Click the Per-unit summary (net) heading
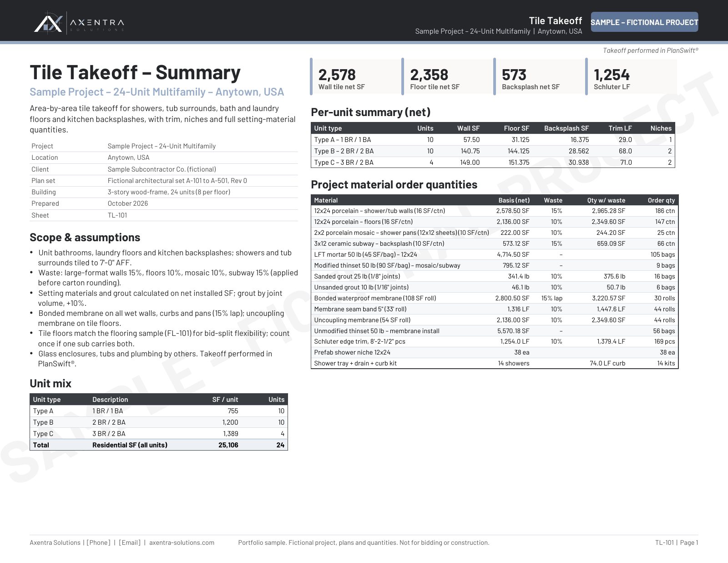The width and height of the screenshot is (728, 563). pyautogui.click(x=371, y=112)
